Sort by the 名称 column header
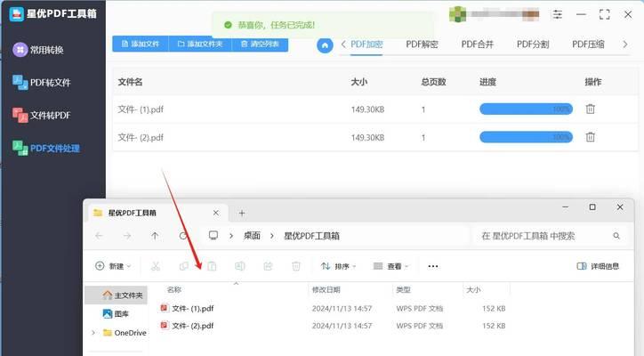The image size is (644, 356). [174, 290]
